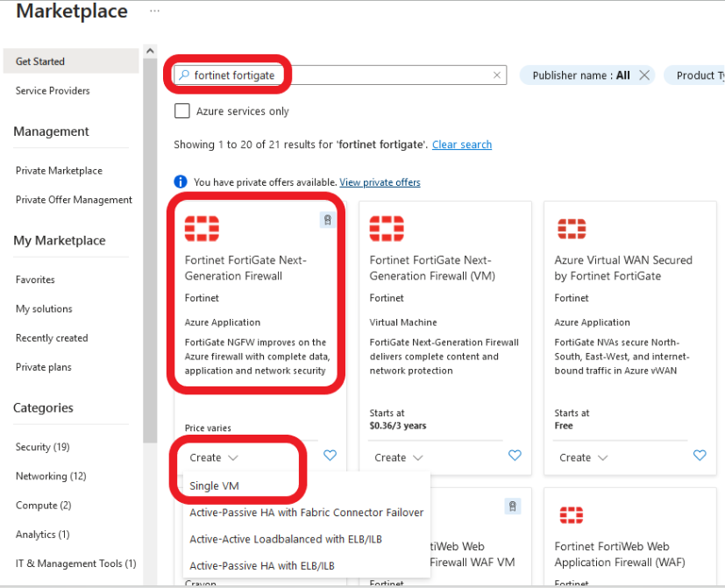This screenshot has height=588, width=725.
Task: Favorite the Azure Virtual WAN card
Action: pyautogui.click(x=700, y=456)
